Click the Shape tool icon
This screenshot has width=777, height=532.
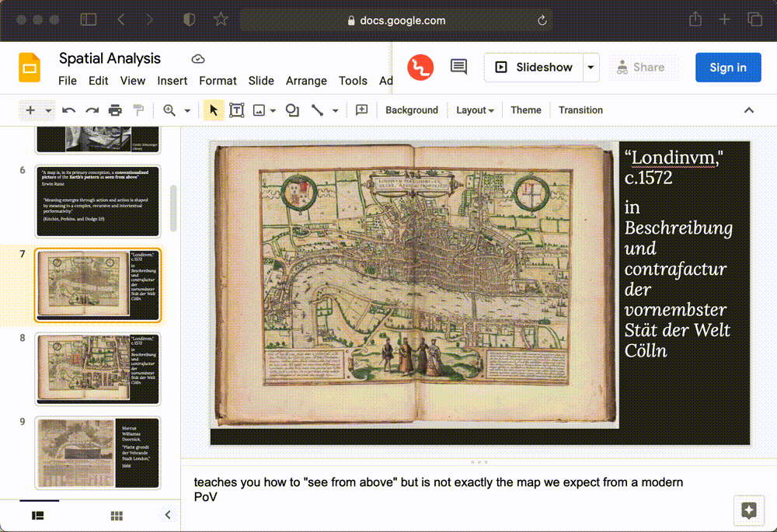pyautogui.click(x=292, y=110)
